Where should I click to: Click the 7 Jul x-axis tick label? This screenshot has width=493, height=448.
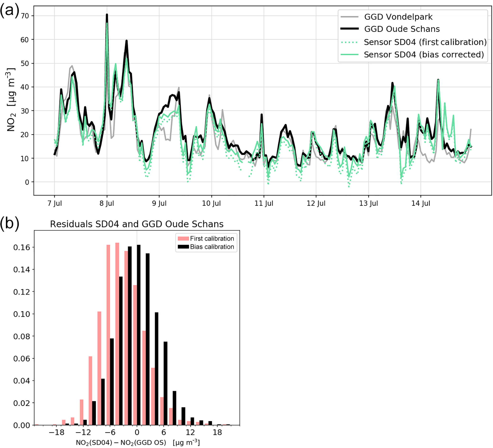[55, 203]
